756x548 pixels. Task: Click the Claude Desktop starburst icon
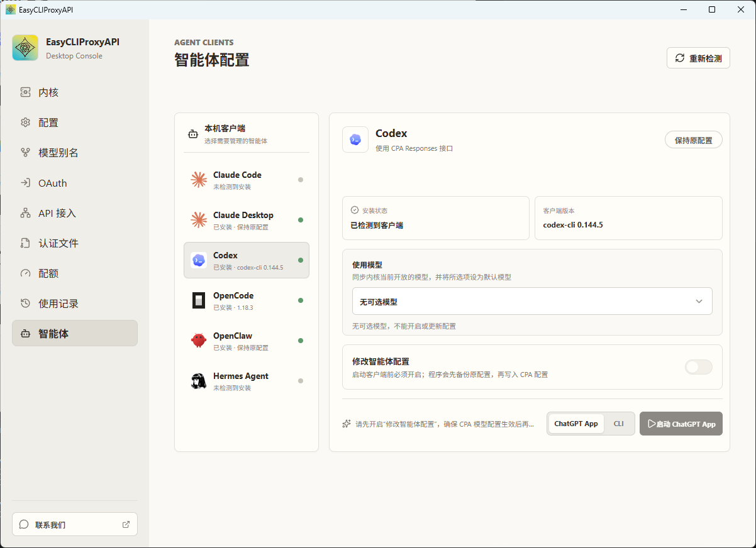click(199, 220)
